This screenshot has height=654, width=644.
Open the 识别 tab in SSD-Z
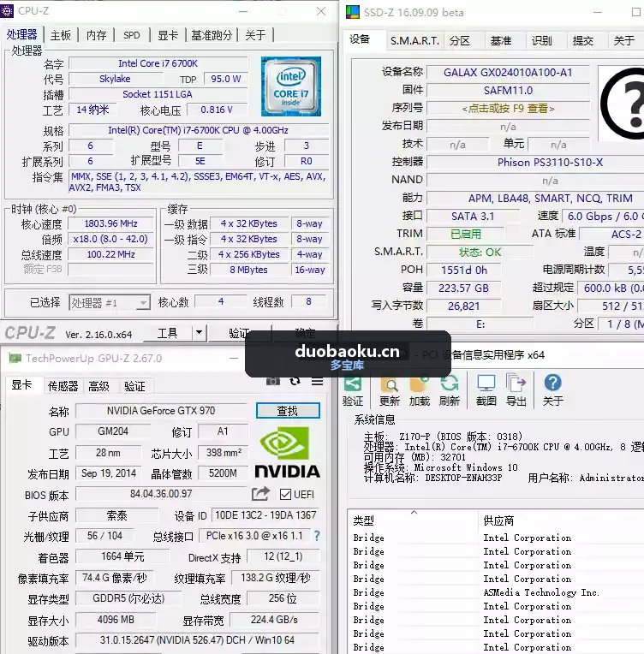pyautogui.click(x=542, y=41)
